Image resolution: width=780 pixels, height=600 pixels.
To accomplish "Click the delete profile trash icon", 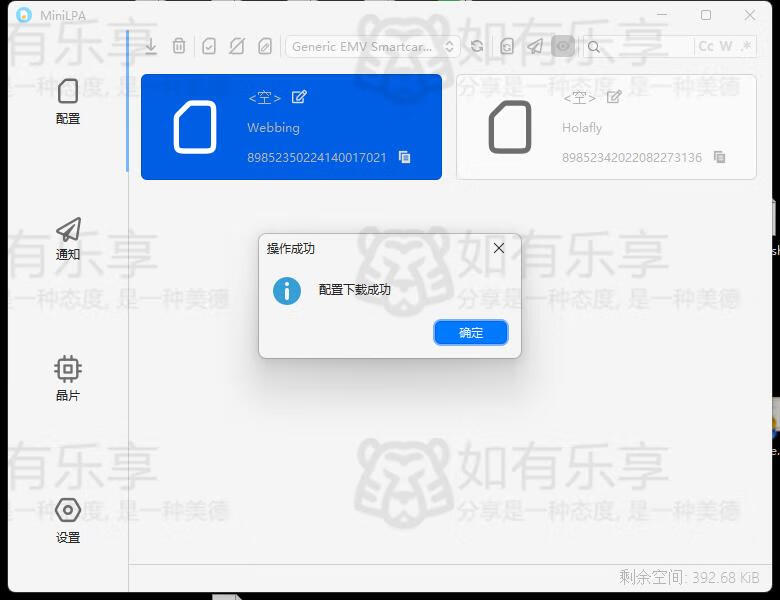I will pyautogui.click(x=179, y=46).
